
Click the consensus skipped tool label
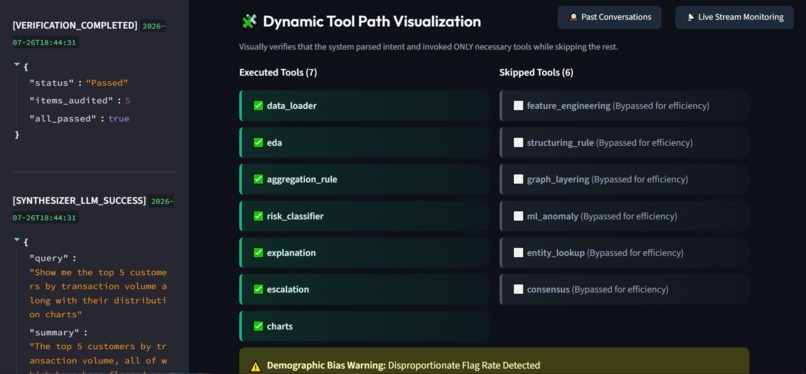pyautogui.click(x=548, y=289)
